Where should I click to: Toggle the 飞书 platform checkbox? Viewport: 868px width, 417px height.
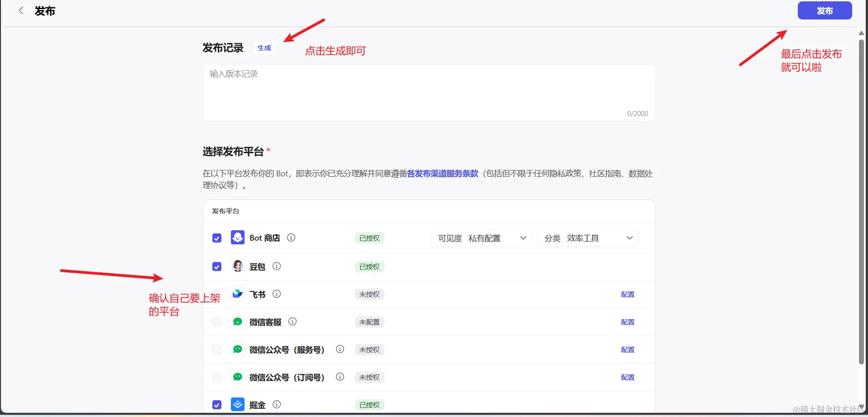[x=217, y=294]
